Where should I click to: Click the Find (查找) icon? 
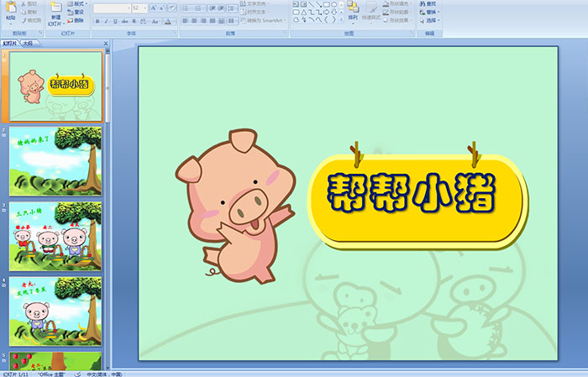pyautogui.click(x=428, y=3)
